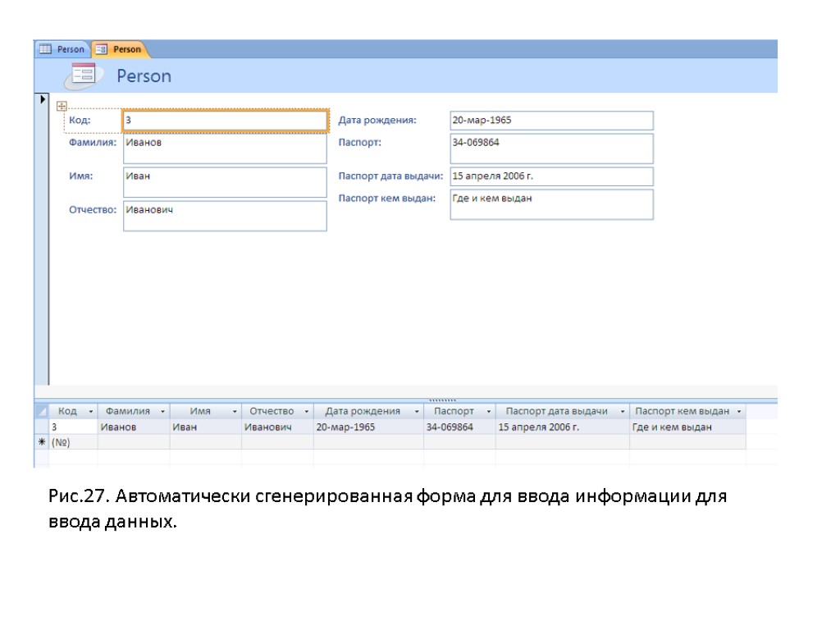Open Паспорт кем выдан column dropdown arrow
Viewport: 840px width, 630px height.
tap(739, 412)
